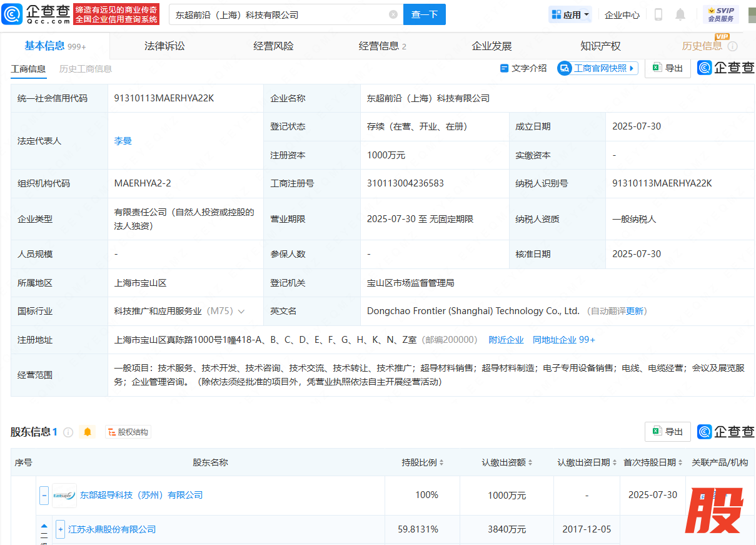Click info icon beside 股东信息 heading
Image resolution: width=756 pixels, height=545 pixels.
tap(69, 432)
